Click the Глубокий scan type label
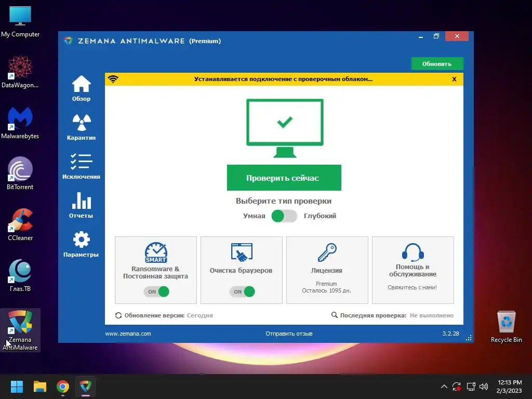Image resolution: width=532 pixels, height=399 pixels. [320, 216]
